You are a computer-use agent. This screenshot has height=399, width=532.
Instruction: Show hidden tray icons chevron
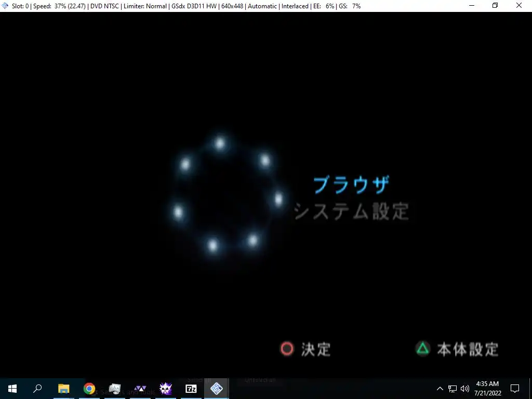440,389
